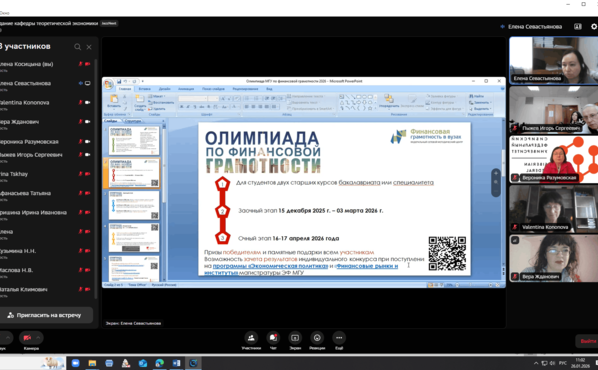The height and width of the screenshot is (370, 598).
Task: Open Показ слайдов tab in shared PowerPoint
Action: click(x=213, y=89)
